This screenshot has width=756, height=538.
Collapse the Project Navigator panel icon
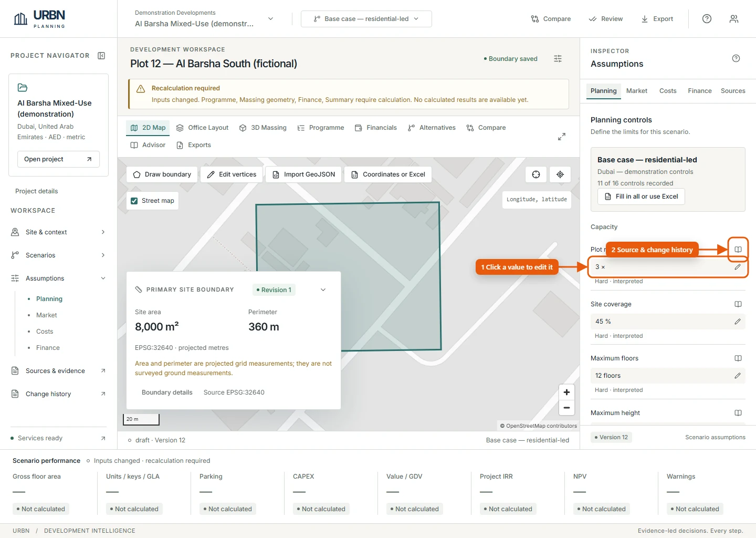[x=102, y=56]
